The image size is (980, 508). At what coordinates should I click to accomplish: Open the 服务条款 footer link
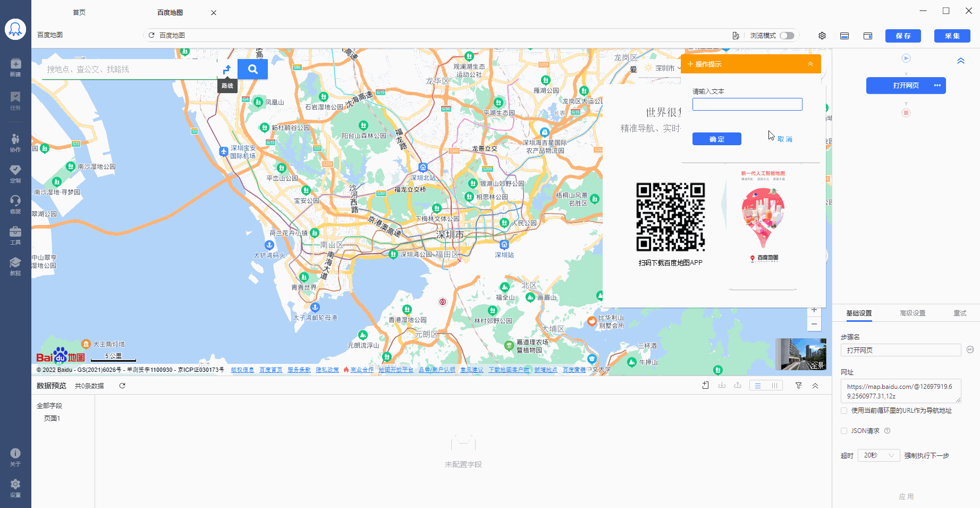(x=299, y=370)
